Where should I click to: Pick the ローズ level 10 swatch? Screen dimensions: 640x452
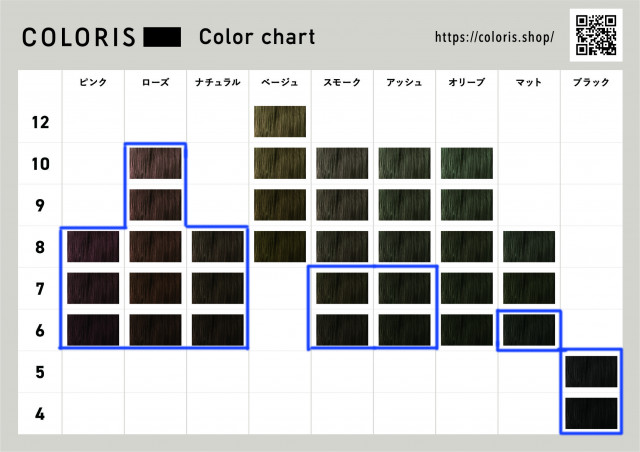pyautogui.click(x=155, y=163)
